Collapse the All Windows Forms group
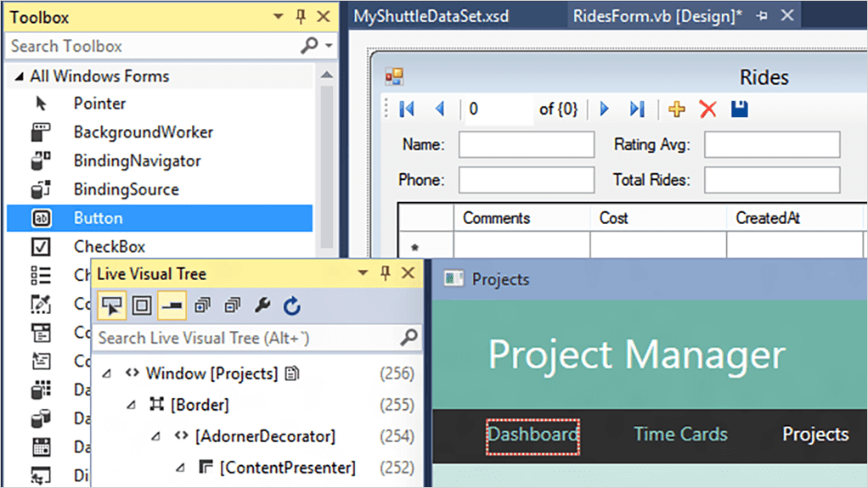The height and width of the screenshot is (488, 868). [18, 76]
